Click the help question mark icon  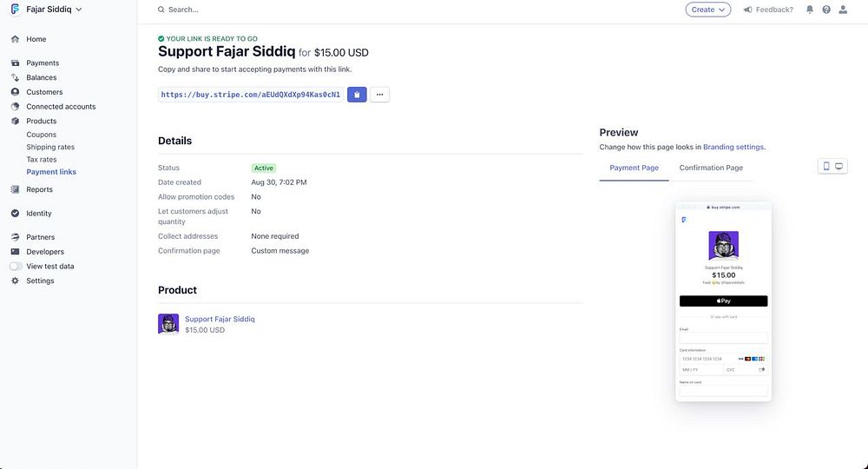pyautogui.click(x=826, y=10)
